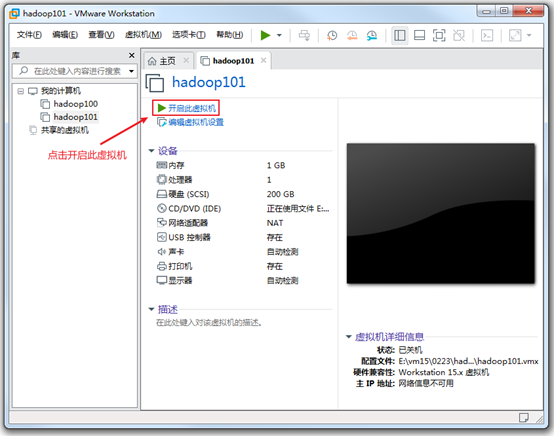Select hadoop101 in the library tree

tap(76, 117)
